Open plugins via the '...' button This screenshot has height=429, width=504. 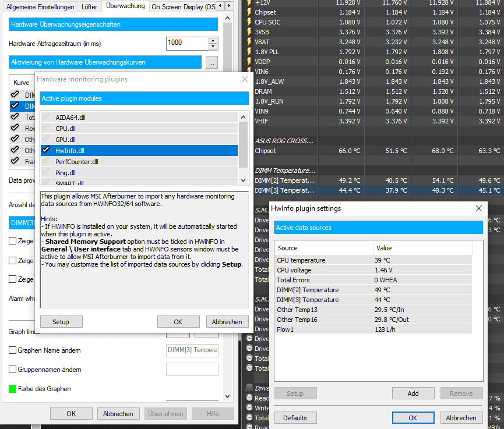point(212,62)
